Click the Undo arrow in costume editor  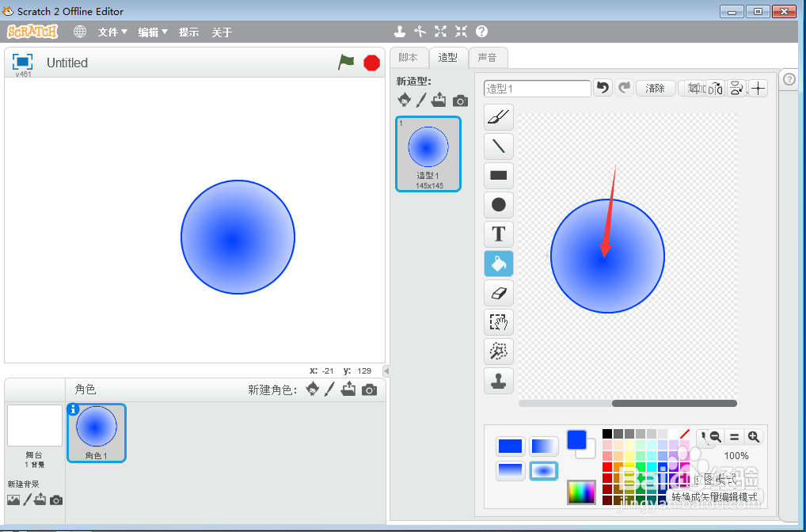pos(603,88)
